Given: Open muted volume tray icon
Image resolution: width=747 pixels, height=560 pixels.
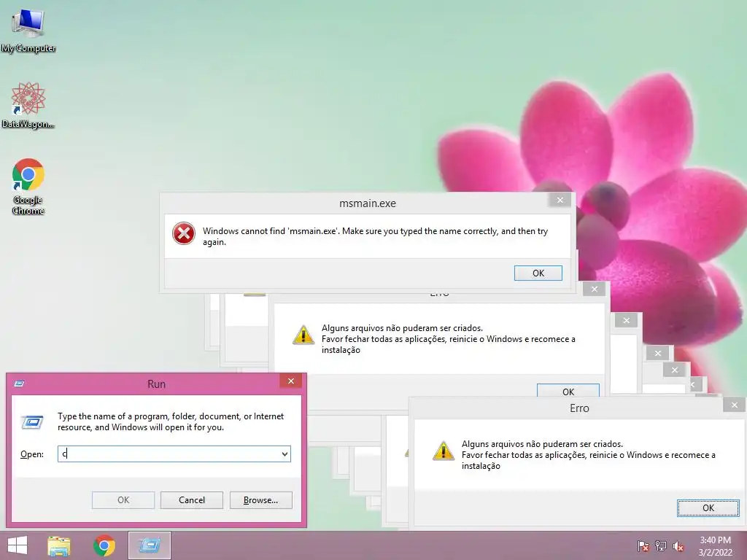Looking at the screenshot, I should (x=678, y=546).
